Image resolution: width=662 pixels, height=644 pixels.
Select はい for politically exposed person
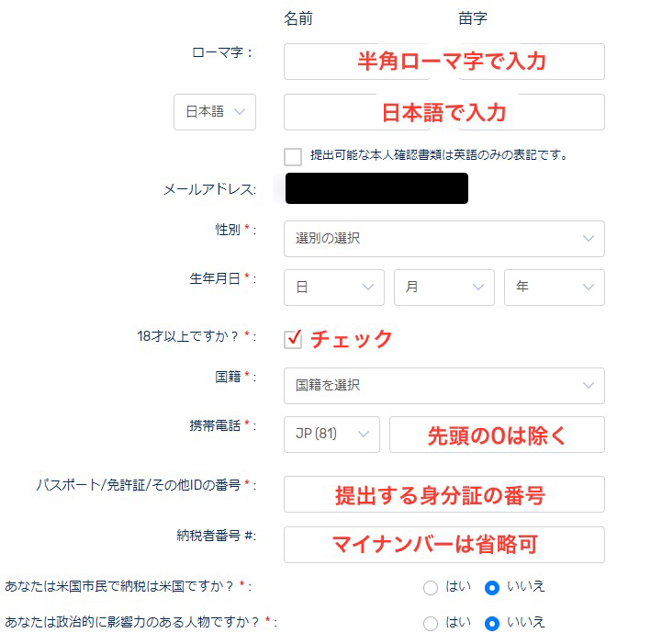[431, 624]
